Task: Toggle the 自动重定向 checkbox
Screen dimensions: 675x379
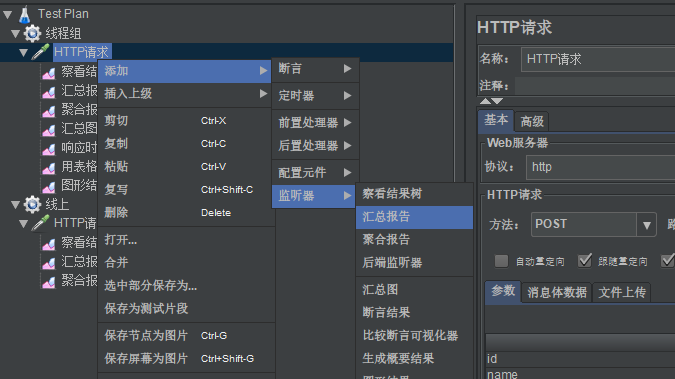Action: point(501,261)
